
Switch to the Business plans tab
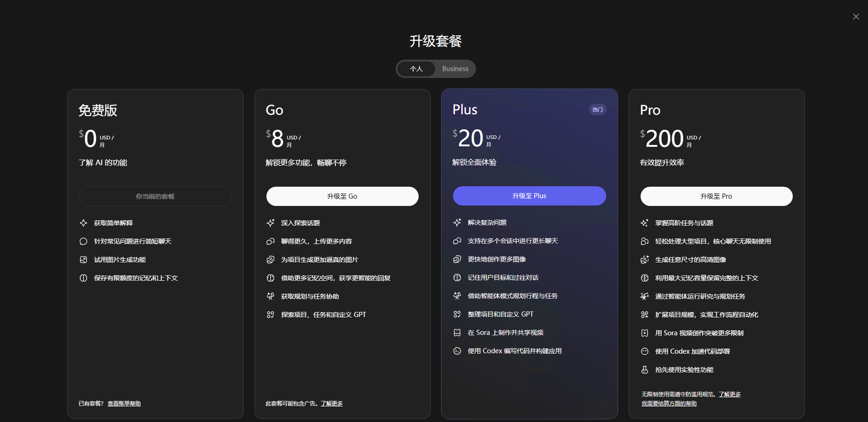(455, 69)
